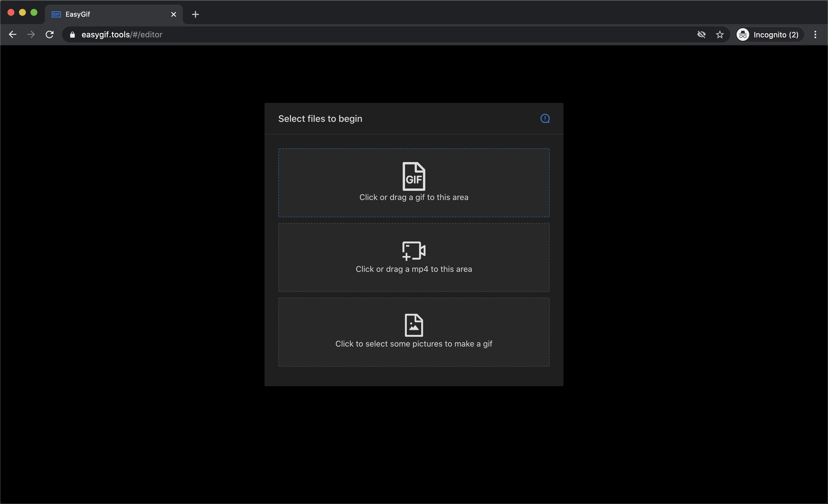Click 'Click or drag a gif' text
Screen dimensions: 828x504
414,197
